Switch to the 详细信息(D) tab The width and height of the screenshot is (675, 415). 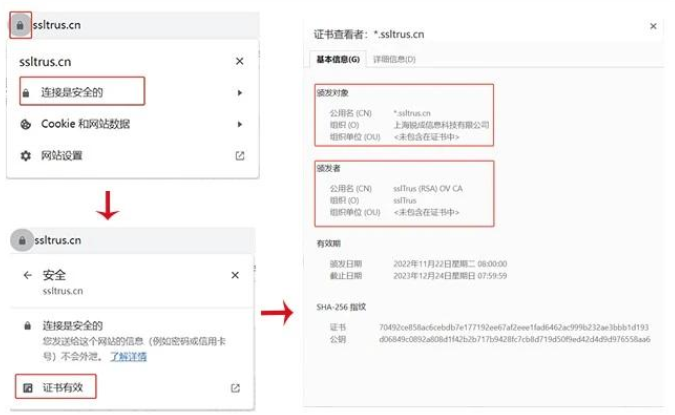click(x=394, y=59)
